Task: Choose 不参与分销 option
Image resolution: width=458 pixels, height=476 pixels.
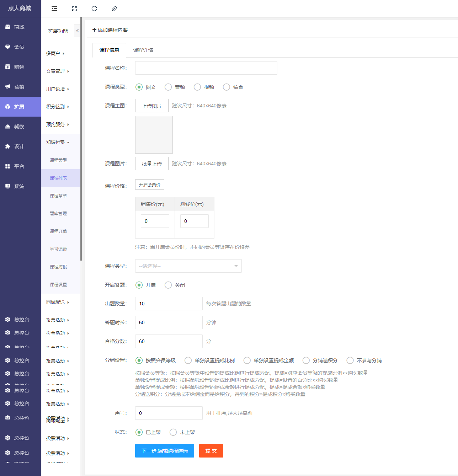Action: coord(350,360)
